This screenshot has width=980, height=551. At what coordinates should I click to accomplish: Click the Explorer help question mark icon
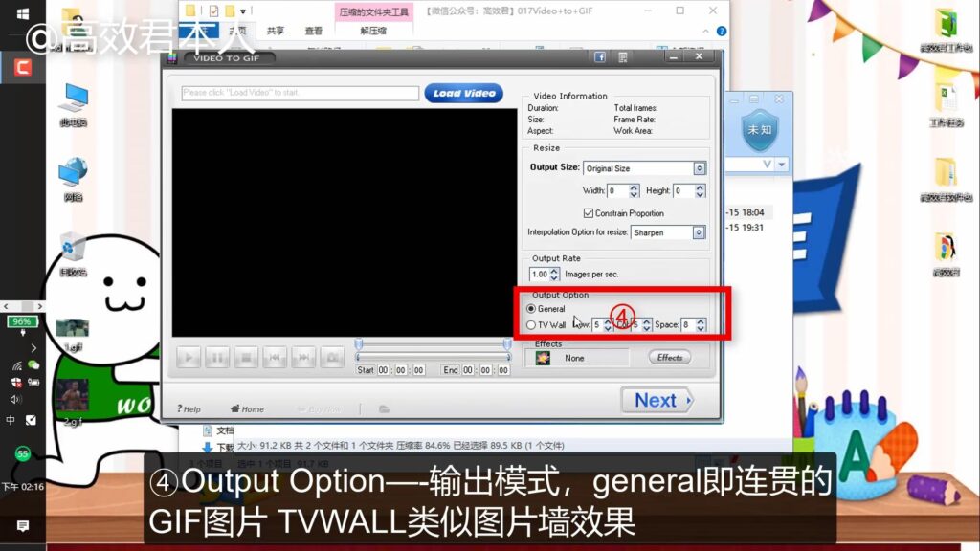(722, 31)
